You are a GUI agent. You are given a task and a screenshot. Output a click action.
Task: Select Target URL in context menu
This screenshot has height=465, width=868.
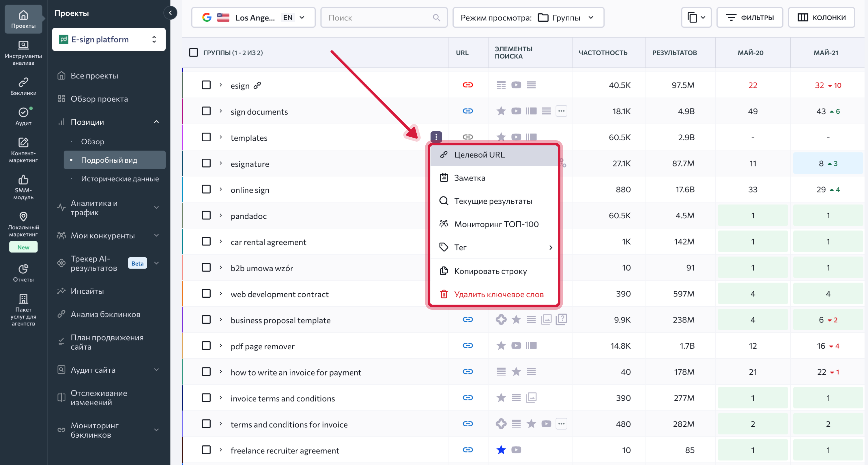coord(494,155)
